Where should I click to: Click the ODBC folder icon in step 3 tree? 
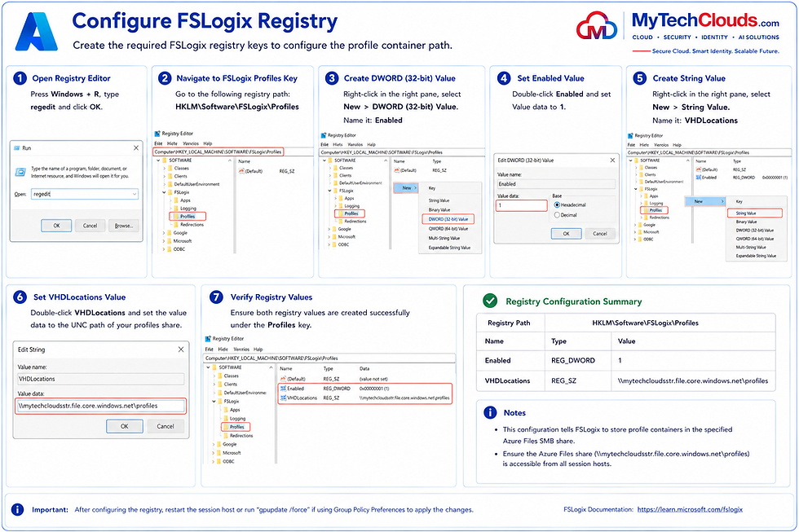click(335, 244)
